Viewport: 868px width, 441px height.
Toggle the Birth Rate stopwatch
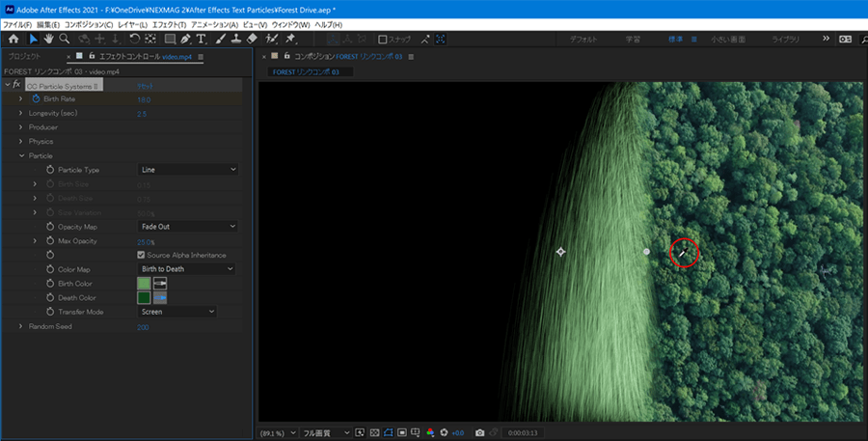pyautogui.click(x=37, y=98)
